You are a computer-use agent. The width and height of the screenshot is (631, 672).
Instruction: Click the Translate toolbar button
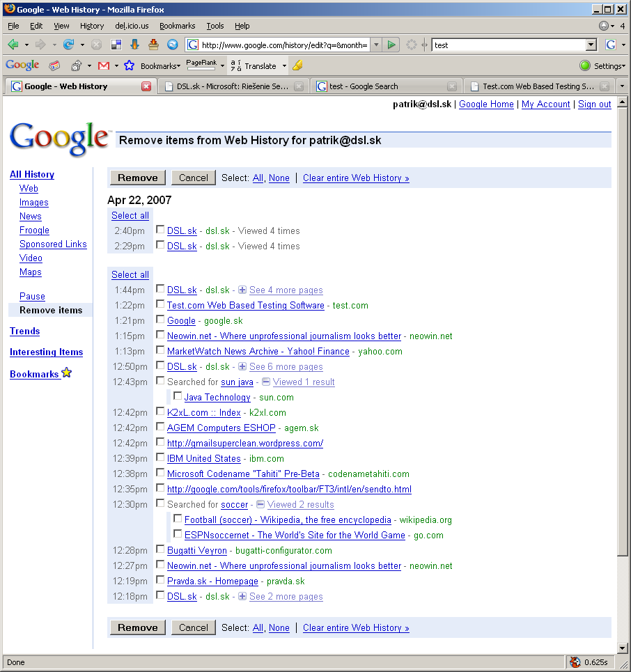[x=254, y=65]
